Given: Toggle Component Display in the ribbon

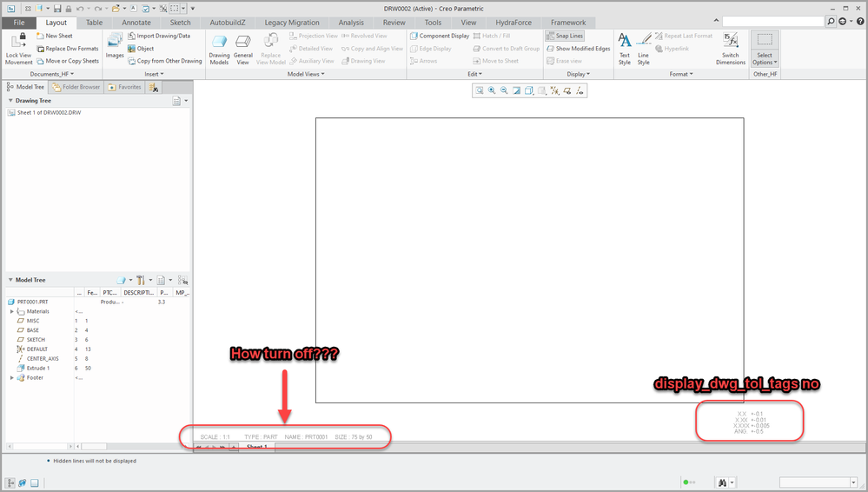Looking at the screenshot, I should click(439, 36).
